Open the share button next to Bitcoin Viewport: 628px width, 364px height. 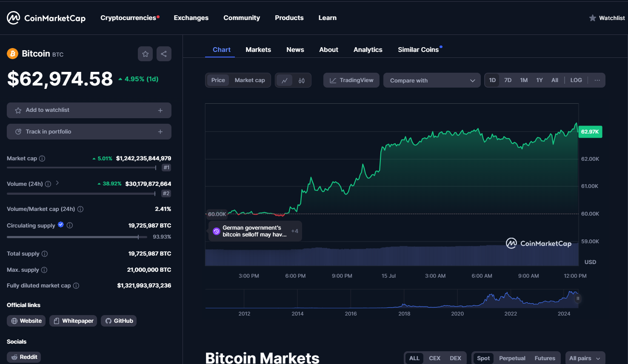(x=164, y=54)
